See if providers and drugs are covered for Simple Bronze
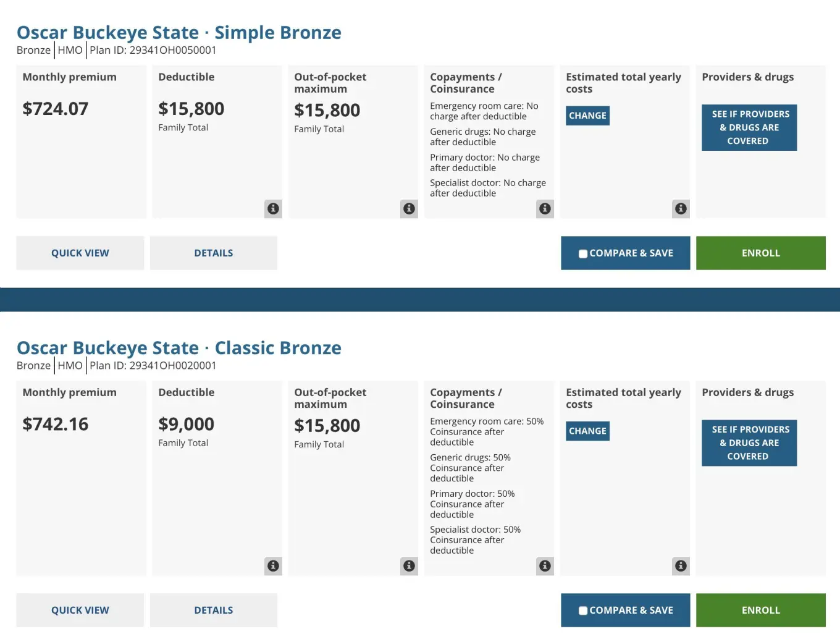The height and width of the screenshot is (639, 840). (x=749, y=127)
